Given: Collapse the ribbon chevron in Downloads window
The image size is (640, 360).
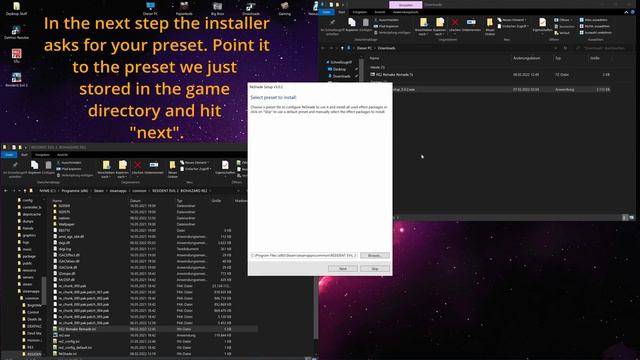Looking at the screenshot, I should coord(626,12).
